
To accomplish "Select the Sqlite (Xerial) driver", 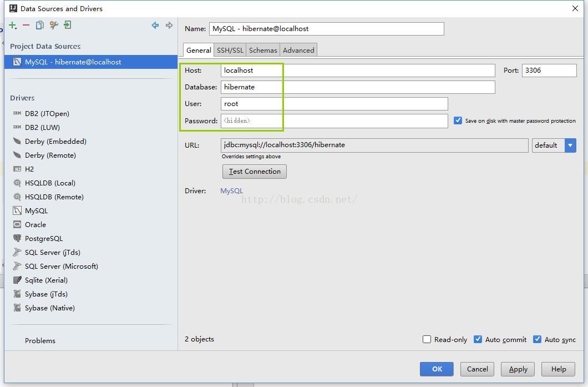I will (x=46, y=280).
